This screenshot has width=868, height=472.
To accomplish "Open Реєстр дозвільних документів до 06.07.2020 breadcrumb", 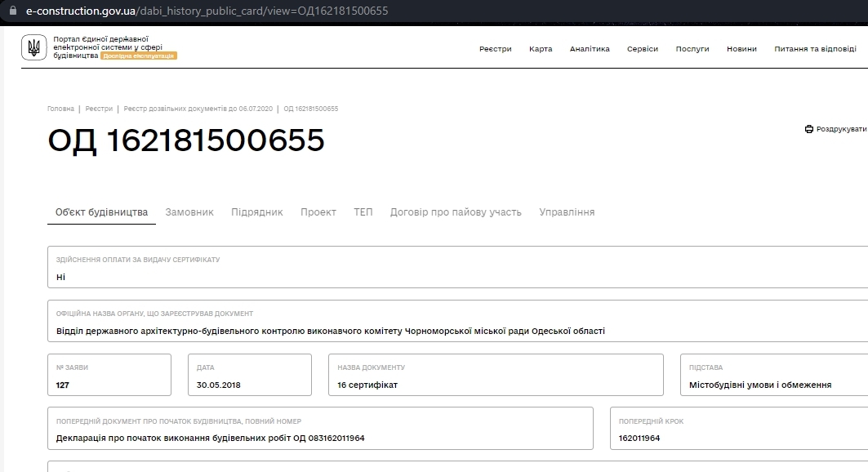I will [x=198, y=109].
